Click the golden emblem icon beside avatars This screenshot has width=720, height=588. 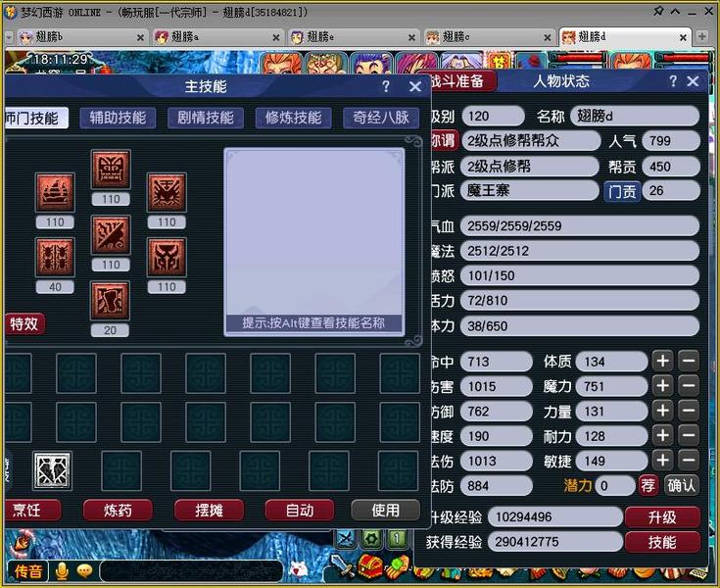(500, 62)
